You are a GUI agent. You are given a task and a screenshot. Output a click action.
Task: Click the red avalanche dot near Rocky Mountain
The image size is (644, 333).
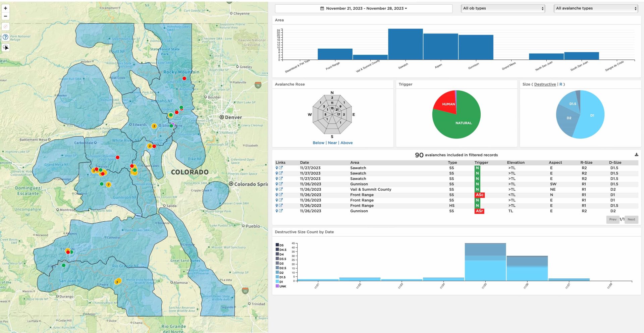click(x=184, y=78)
